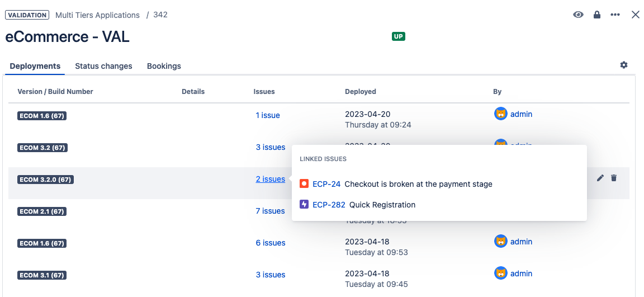This screenshot has height=297, width=644.
Task: Edit the ECOM 3.2.0 deployment with pencil icon
Action: (600, 178)
